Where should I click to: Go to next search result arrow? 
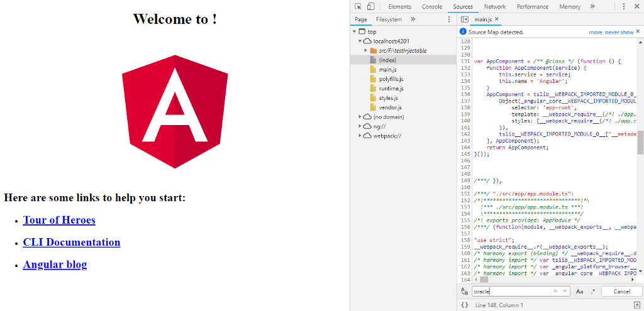click(565, 292)
